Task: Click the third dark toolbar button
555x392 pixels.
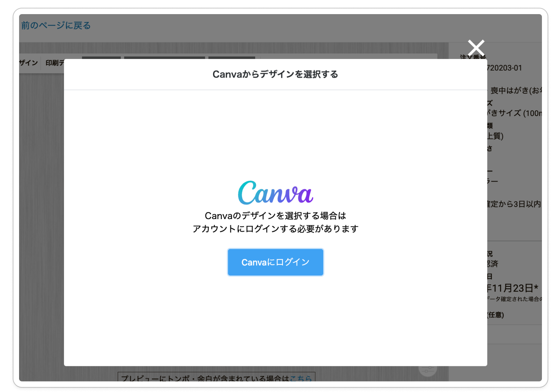Action: click(231, 58)
